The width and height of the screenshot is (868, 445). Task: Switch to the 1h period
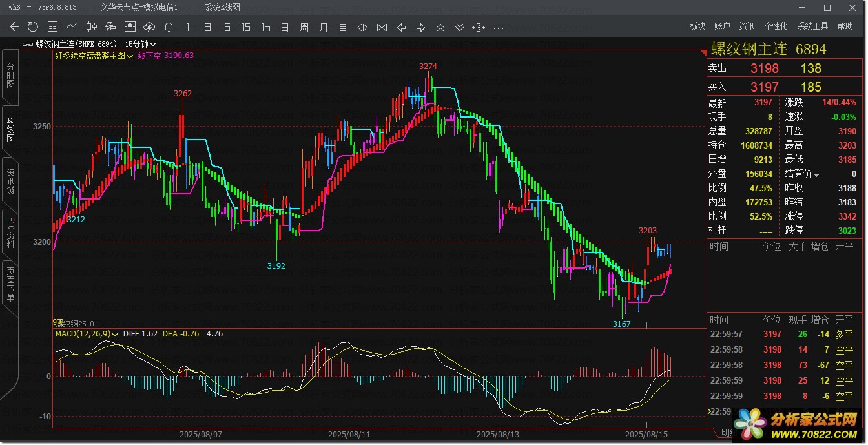(x=265, y=27)
